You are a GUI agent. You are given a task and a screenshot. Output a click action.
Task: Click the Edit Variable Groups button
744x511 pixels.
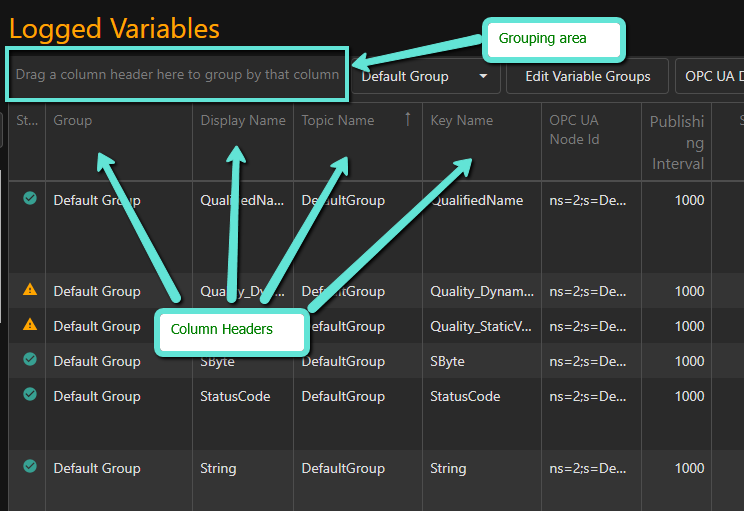coord(588,76)
